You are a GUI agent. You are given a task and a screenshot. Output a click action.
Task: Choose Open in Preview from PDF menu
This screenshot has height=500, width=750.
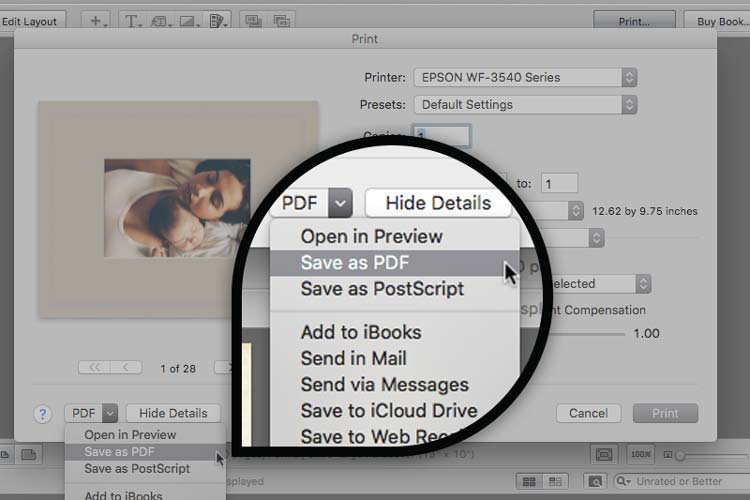pyautogui.click(x=130, y=435)
